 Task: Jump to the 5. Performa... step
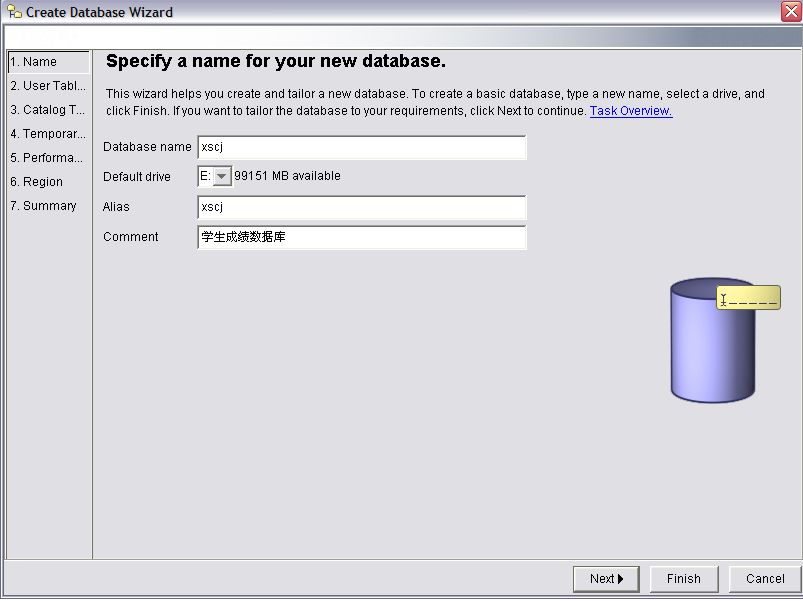pyautogui.click(x=47, y=158)
